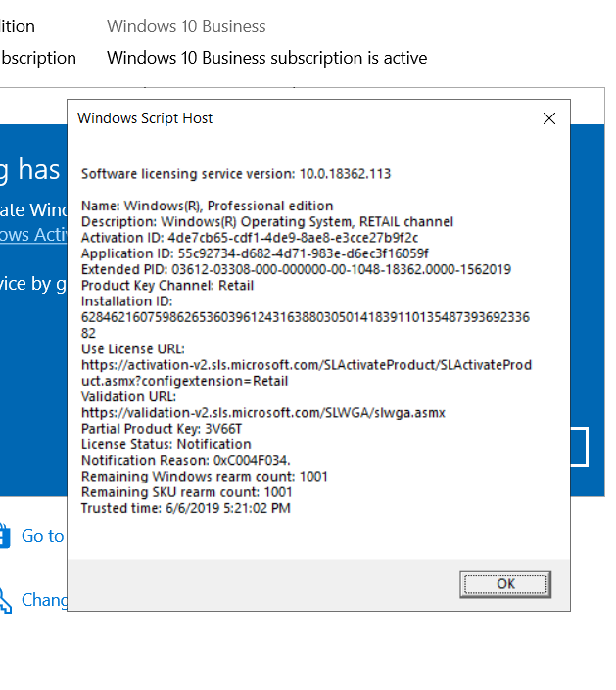Click the Trusted time line
The height and width of the screenshot is (690, 616).
click(186, 508)
